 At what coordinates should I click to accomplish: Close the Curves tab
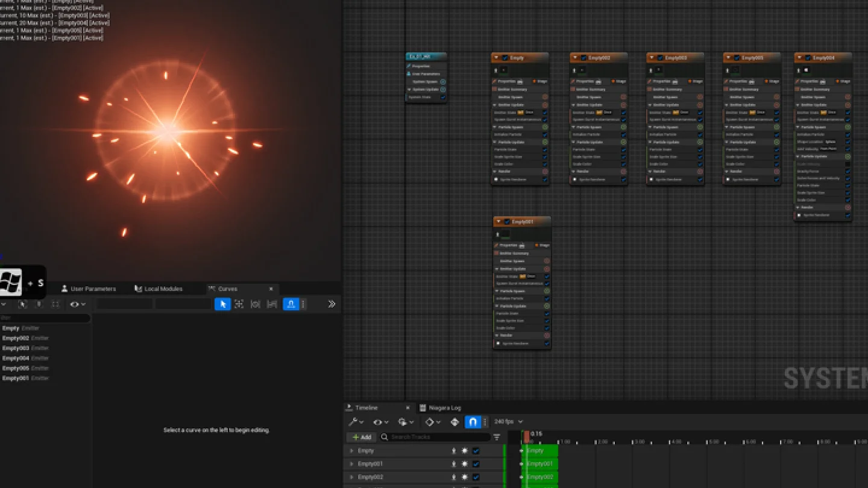point(271,289)
